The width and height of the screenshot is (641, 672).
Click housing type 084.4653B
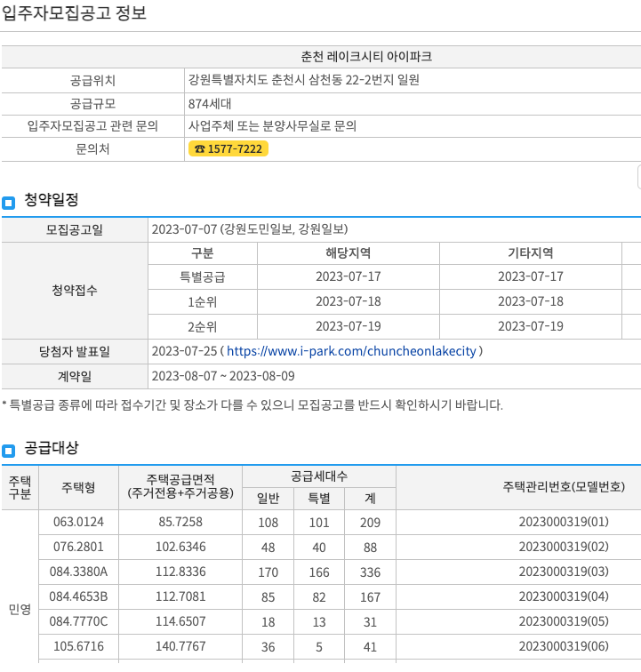[78, 596]
